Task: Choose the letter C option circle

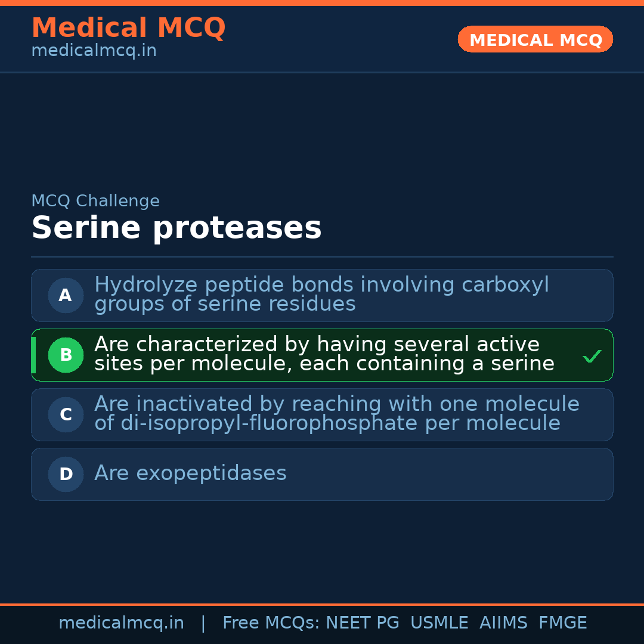Action: pos(66,414)
